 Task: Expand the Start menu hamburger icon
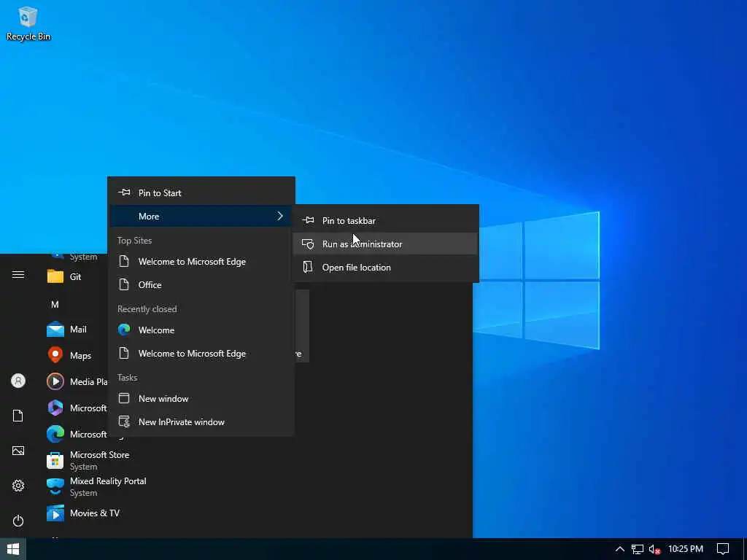pyautogui.click(x=18, y=275)
